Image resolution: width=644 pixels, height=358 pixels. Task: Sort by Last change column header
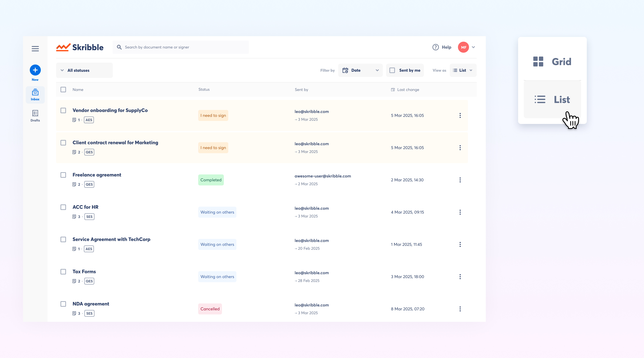408,90
